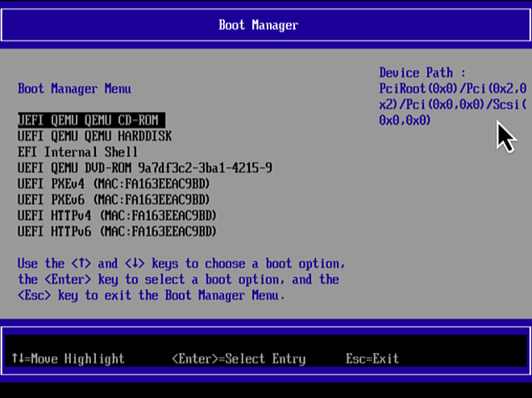Pick the UEFI PXEv4 network boot entry
532x398 pixels.
114,184
